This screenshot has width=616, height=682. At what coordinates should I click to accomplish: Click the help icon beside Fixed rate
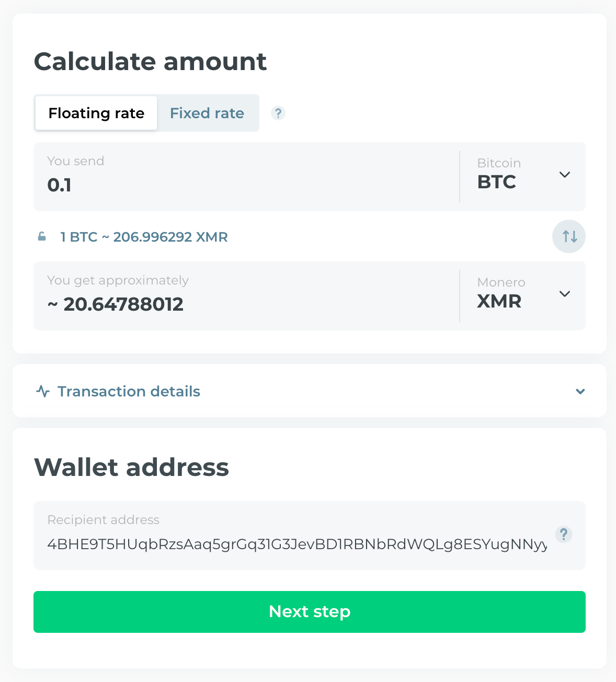click(x=278, y=113)
